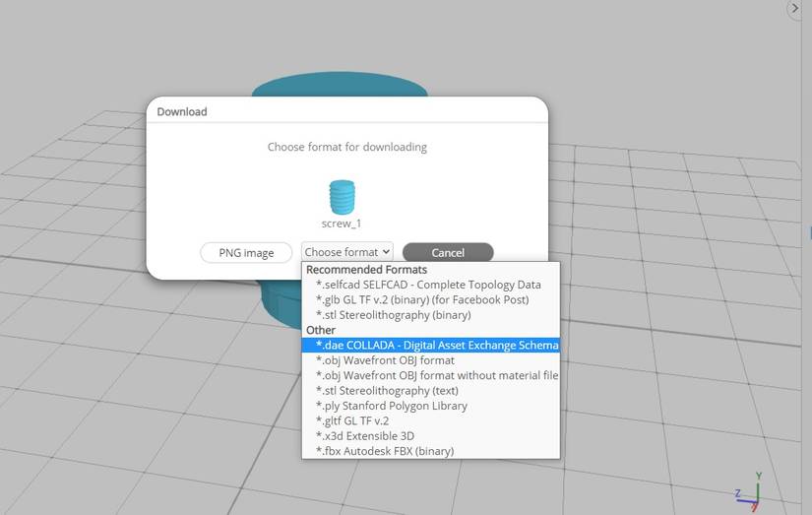Choose *.obj Wavefront OBJ format
812x515 pixels.
[430, 360]
